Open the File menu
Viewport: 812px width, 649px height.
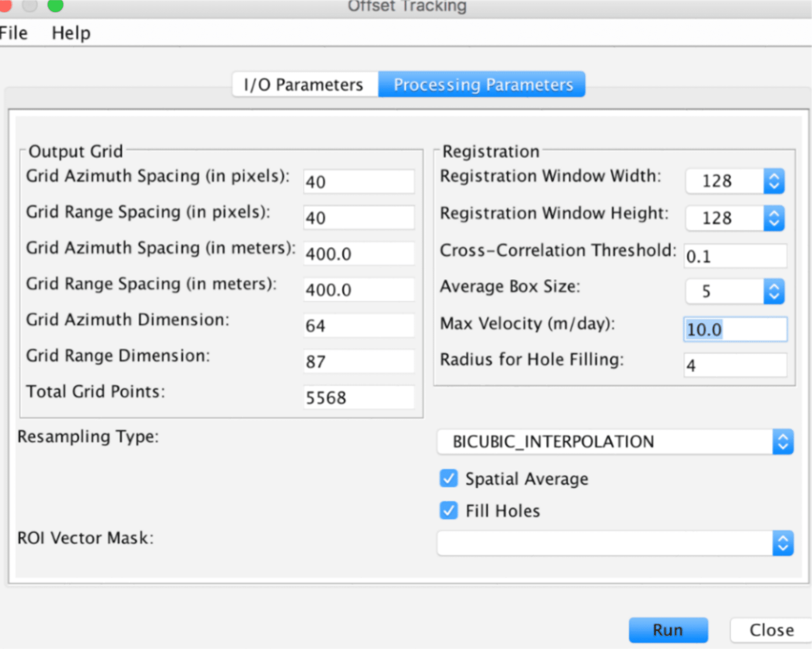click(13, 33)
